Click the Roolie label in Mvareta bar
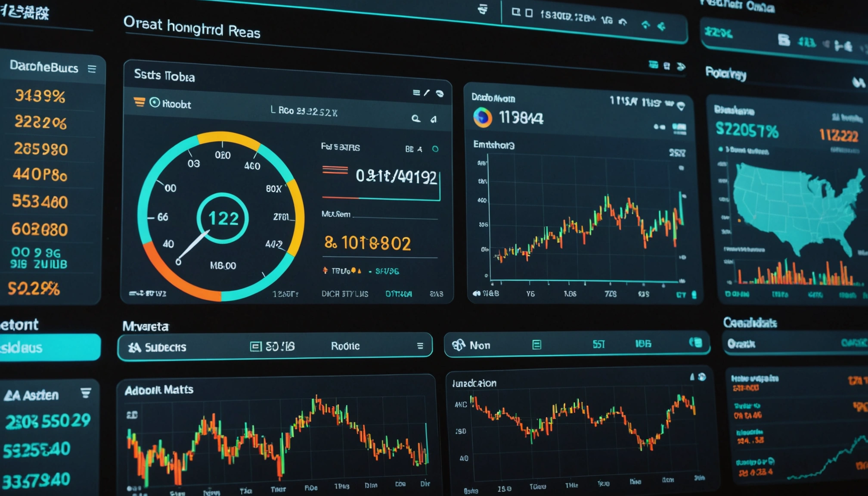Image resolution: width=868 pixels, height=496 pixels. (345, 346)
